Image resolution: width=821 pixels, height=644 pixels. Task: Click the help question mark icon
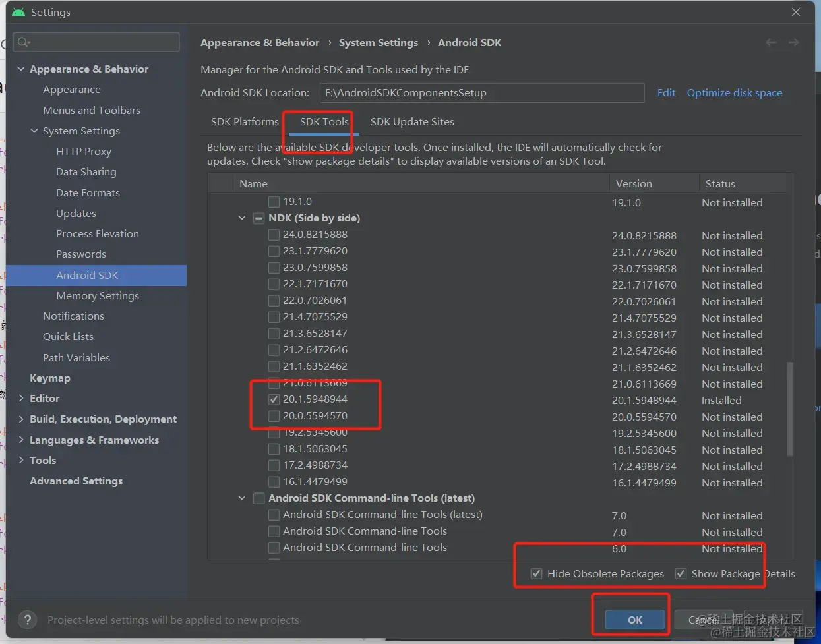click(27, 620)
